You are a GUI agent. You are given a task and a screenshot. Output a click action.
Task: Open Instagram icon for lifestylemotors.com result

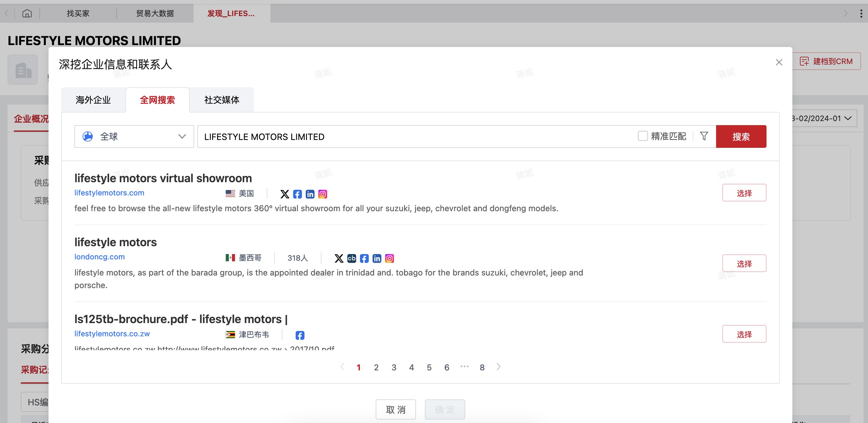click(x=322, y=194)
